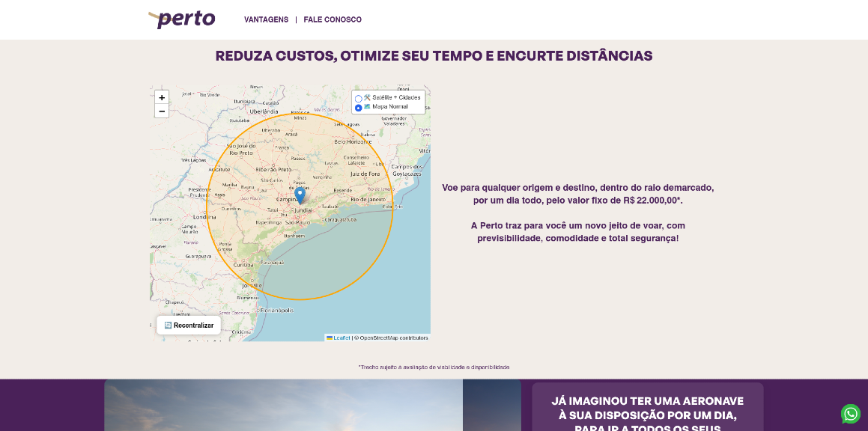Image resolution: width=868 pixels, height=431 pixels.
Task: Click Curitiba label on the map
Action: click(243, 265)
